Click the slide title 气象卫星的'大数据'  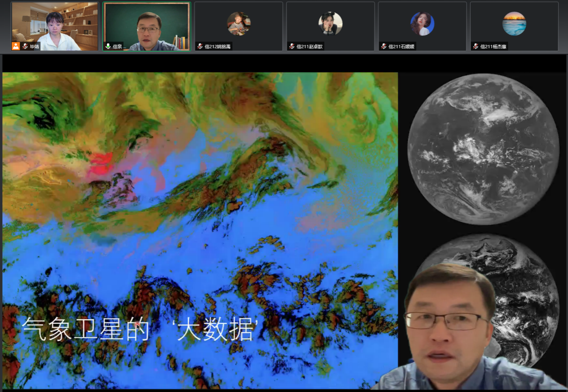point(139,329)
